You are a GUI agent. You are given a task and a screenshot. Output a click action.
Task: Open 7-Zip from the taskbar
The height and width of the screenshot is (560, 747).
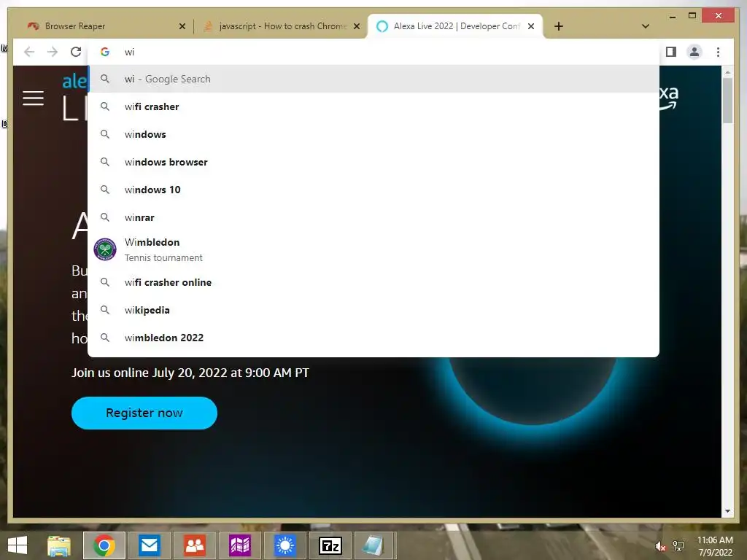click(x=330, y=545)
